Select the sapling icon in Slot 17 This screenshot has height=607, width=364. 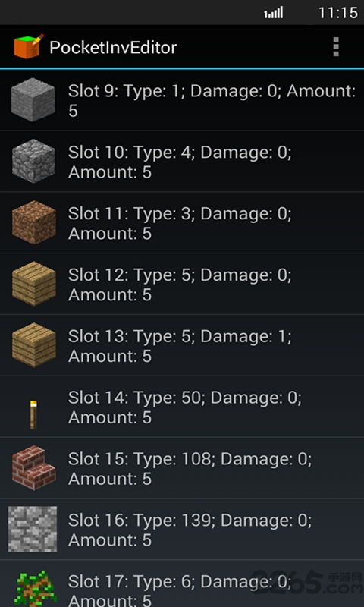tap(35, 587)
